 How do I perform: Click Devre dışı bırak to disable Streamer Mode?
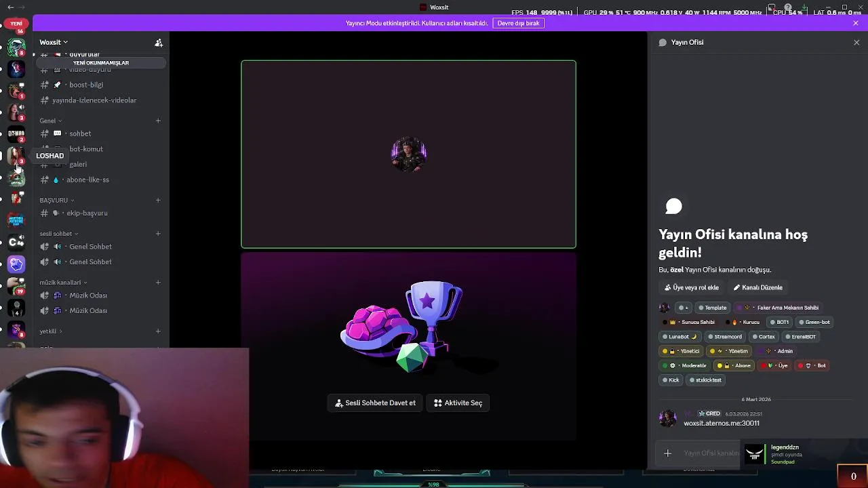[518, 23]
